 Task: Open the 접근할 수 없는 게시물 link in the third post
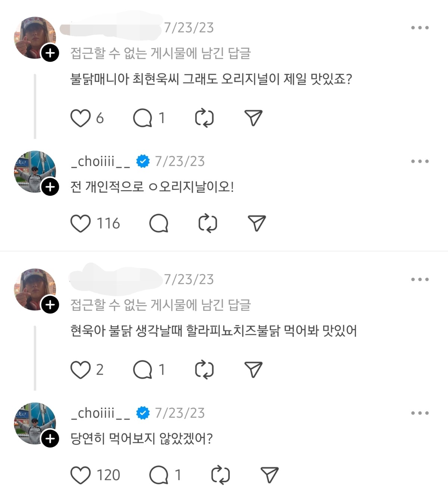[x=161, y=305]
